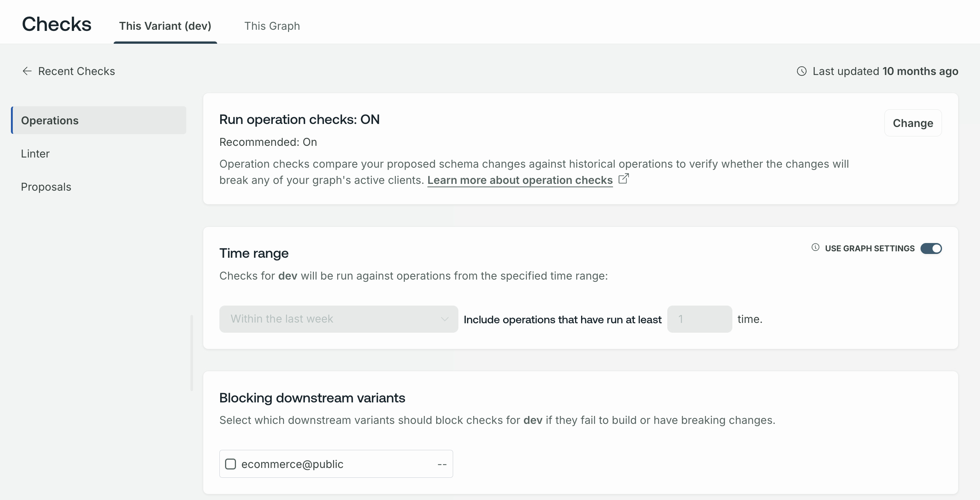
Task: Switch to the This Graph tab
Action: pyautogui.click(x=272, y=26)
